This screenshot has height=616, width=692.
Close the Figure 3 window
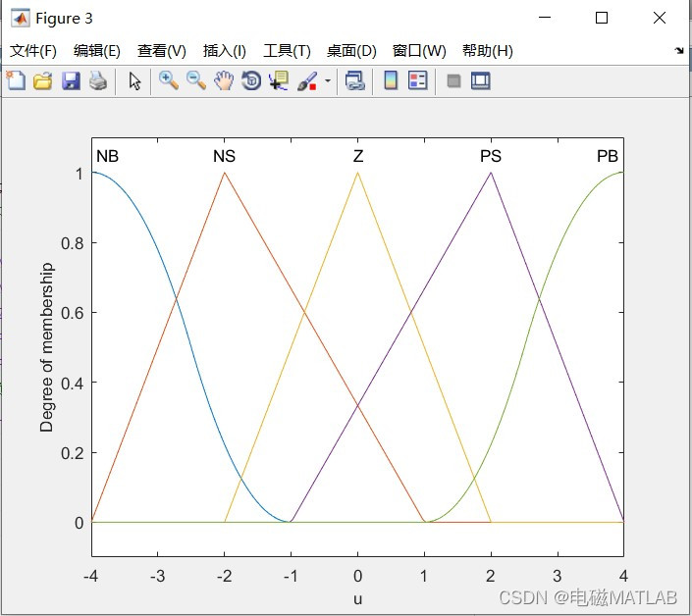click(660, 18)
